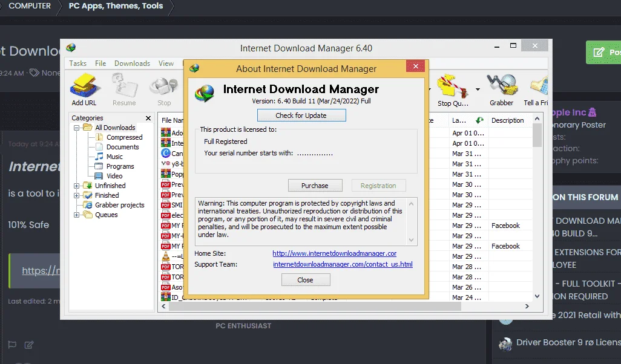Click the Grabber toolbar icon
The height and width of the screenshot is (364, 621).
(501, 90)
